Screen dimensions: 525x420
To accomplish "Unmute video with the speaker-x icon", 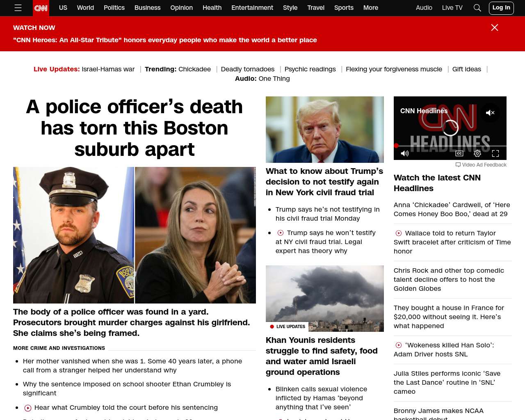I will [490, 113].
